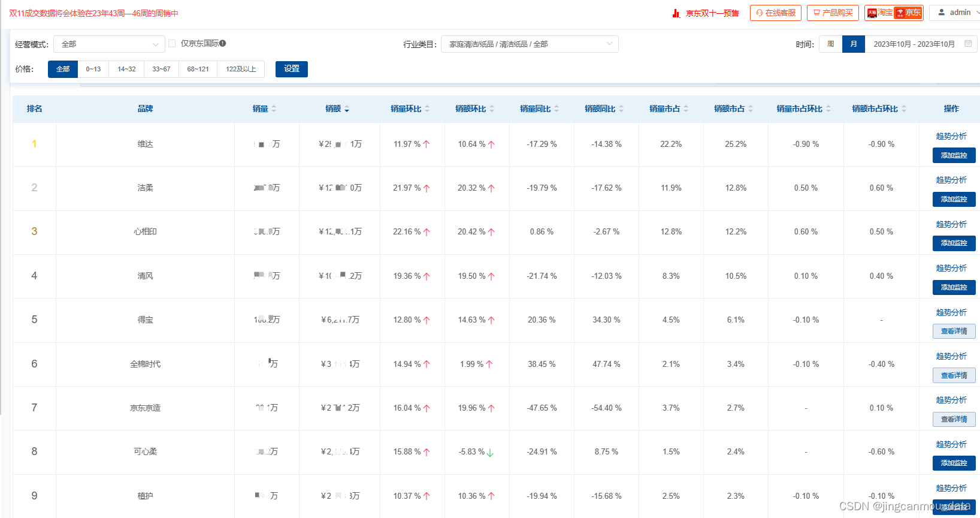This screenshot has width=980, height=518.
Task: Sort by 销量市占环比 column arrows
Action: (828, 109)
